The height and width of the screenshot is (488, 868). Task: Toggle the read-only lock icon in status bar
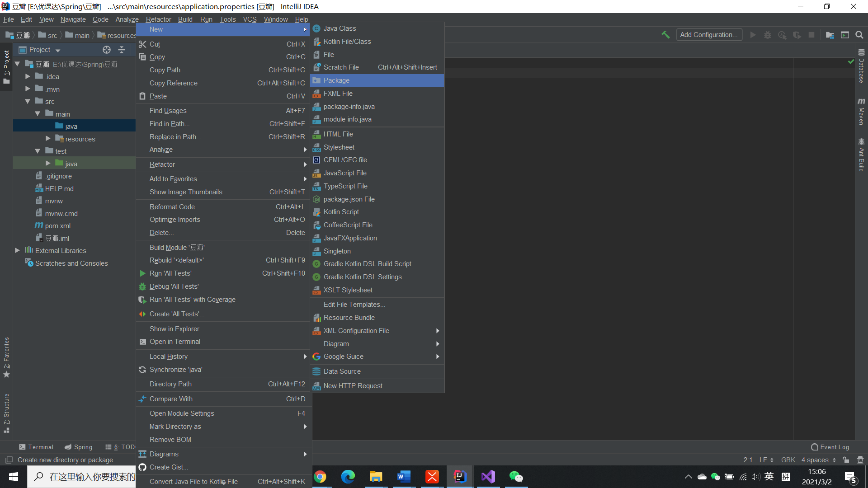[846, 460]
